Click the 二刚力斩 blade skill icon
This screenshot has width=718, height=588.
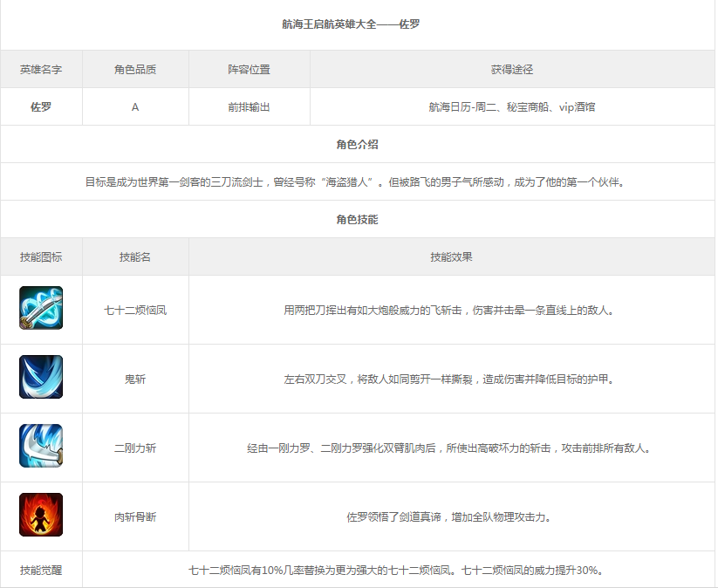[x=41, y=446]
